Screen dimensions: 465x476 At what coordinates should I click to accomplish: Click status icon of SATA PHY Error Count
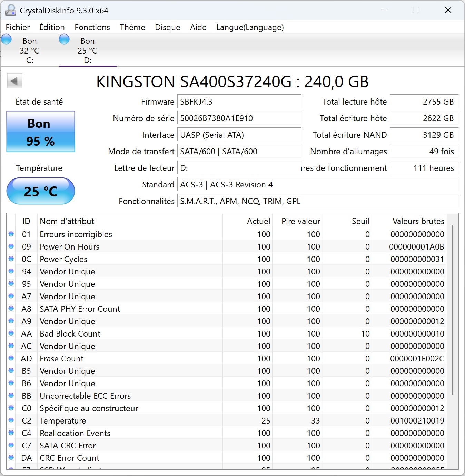[11, 309]
